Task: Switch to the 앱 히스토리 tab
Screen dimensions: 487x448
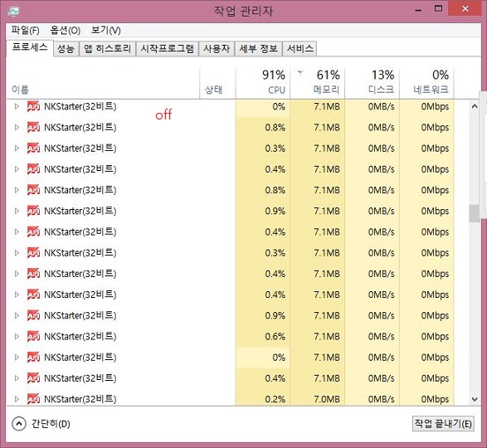Action: (107, 49)
